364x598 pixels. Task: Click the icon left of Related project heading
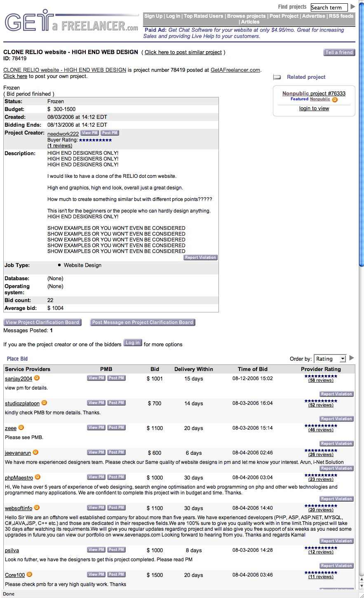[277, 77]
